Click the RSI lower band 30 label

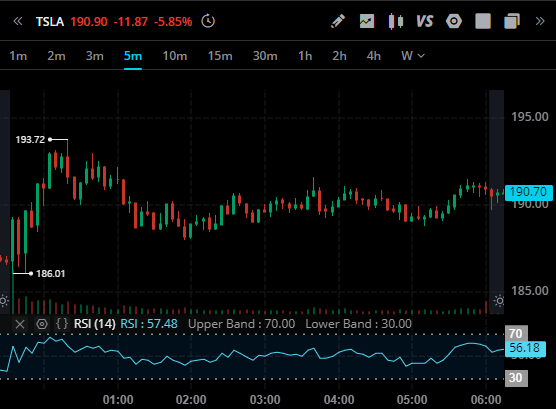pos(516,378)
